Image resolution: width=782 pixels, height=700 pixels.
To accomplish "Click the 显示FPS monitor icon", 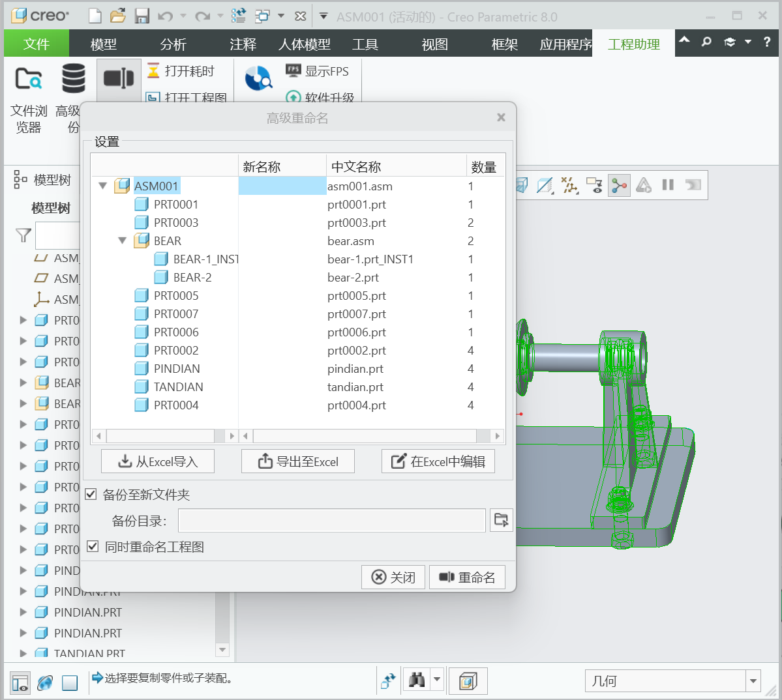I will click(293, 70).
